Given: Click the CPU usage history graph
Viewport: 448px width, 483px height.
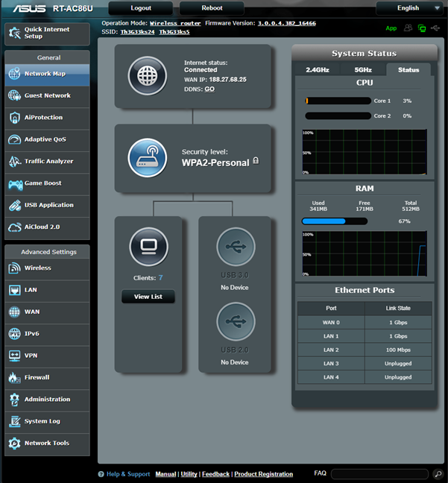Looking at the screenshot, I should [x=365, y=152].
